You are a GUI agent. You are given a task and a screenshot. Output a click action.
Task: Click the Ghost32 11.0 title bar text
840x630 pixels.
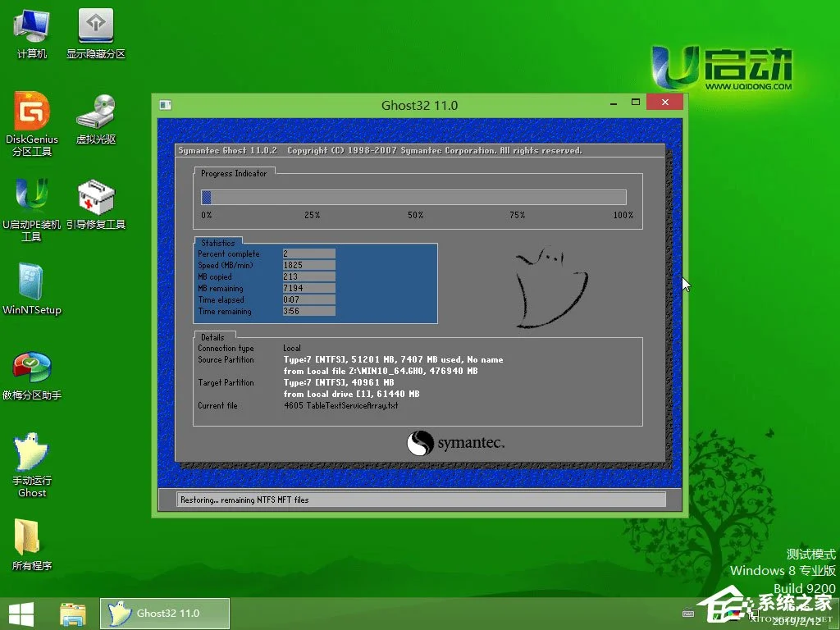click(x=419, y=106)
